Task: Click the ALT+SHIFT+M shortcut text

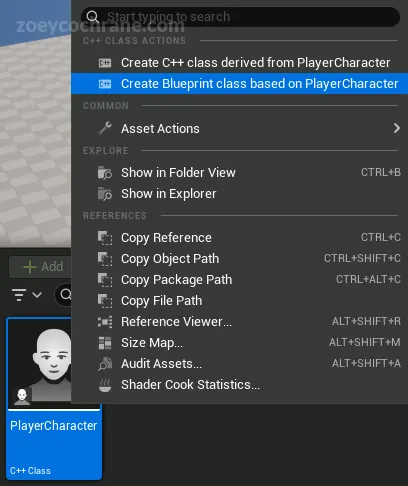Action: pos(365,342)
